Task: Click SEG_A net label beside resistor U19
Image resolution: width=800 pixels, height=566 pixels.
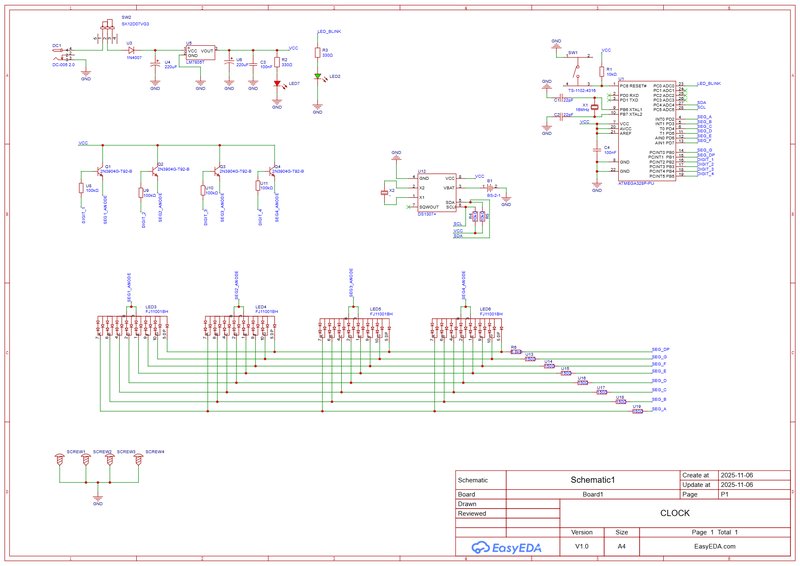Action: tap(659, 409)
